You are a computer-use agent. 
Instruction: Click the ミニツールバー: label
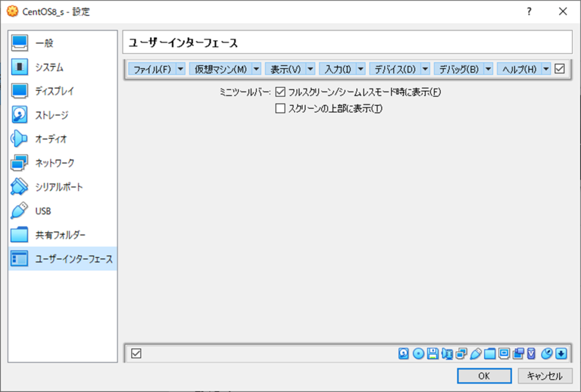pyautogui.click(x=245, y=92)
